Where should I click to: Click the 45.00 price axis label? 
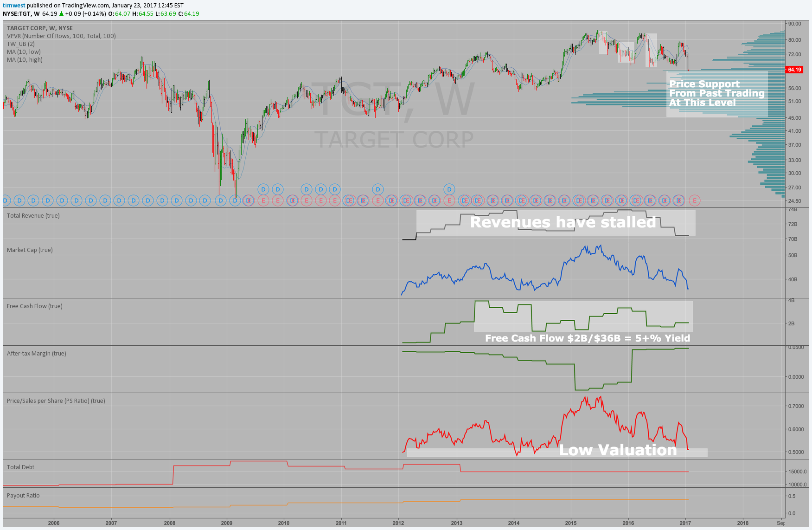[x=794, y=118]
